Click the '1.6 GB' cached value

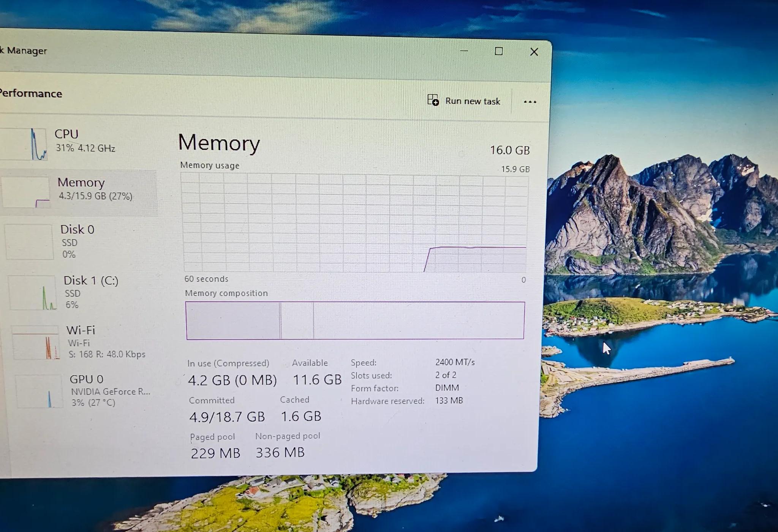click(x=301, y=417)
